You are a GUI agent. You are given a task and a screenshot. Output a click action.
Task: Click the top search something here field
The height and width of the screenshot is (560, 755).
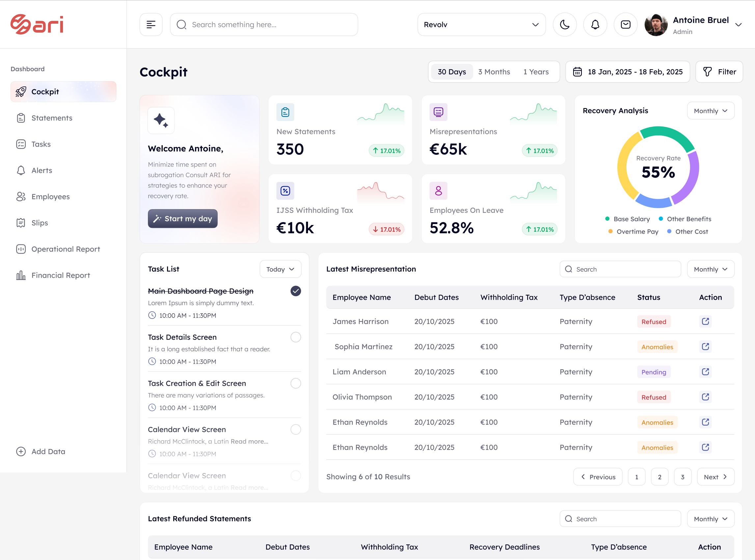tap(264, 24)
